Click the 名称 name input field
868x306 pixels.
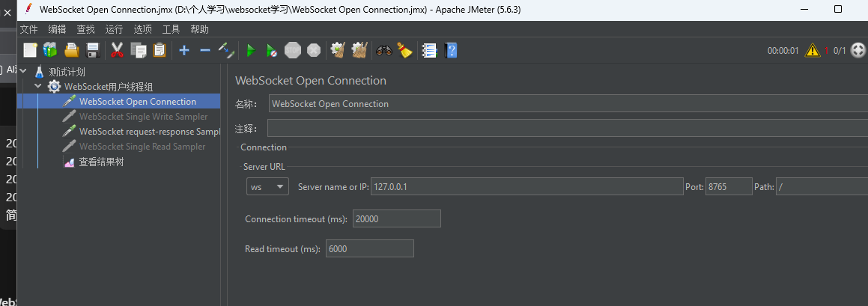pyautogui.click(x=568, y=103)
